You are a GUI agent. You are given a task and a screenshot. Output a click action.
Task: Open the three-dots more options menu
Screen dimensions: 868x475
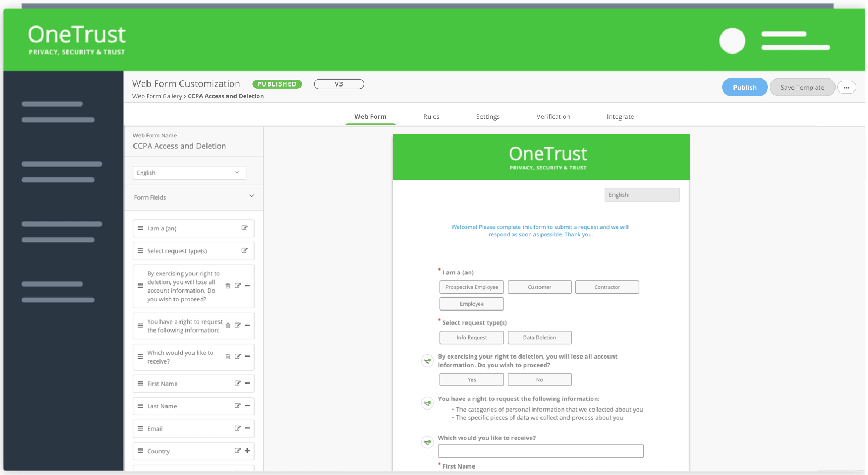pos(846,87)
